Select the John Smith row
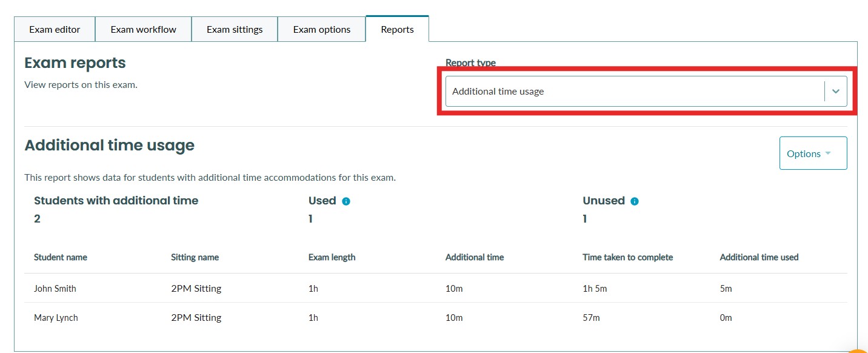This screenshot has width=868, height=353. (x=436, y=289)
